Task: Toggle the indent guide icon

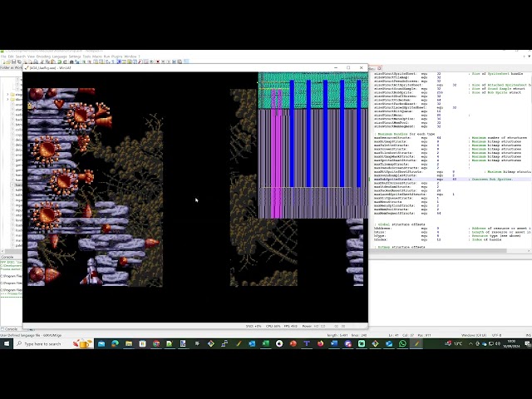Action: click(x=119, y=62)
